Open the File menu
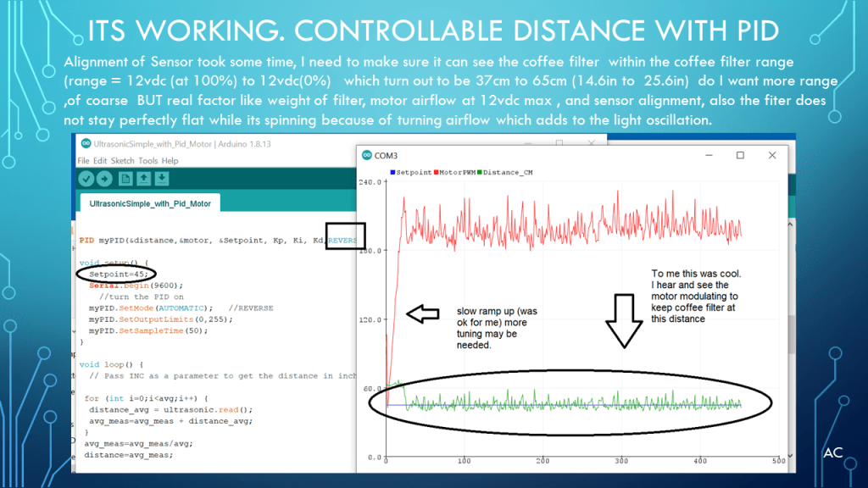 tap(83, 161)
